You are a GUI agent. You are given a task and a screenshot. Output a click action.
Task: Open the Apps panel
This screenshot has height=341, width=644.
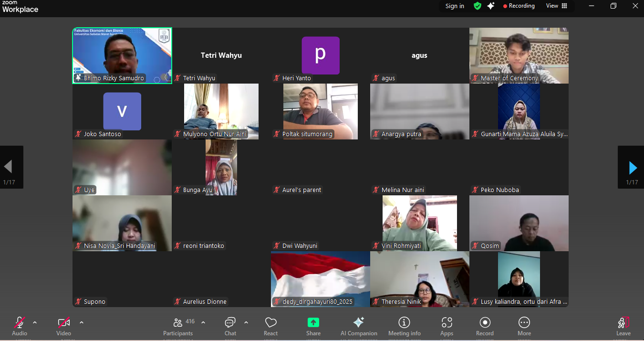447,326
